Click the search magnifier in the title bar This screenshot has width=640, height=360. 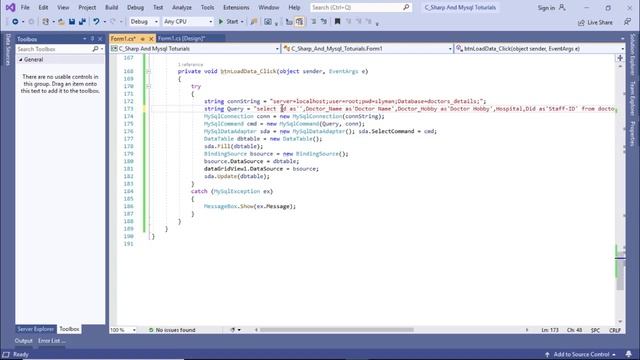[x=406, y=7]
